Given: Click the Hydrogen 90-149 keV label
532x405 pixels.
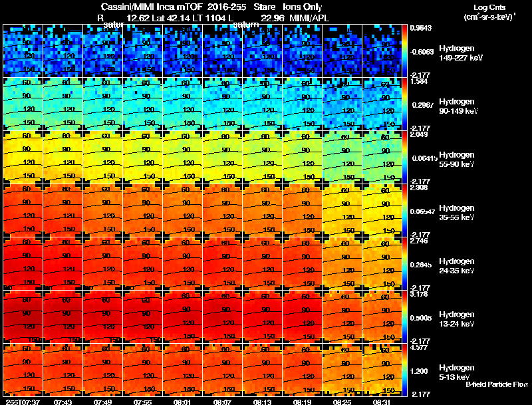Looking at the screenshot, I should [458, 106].
